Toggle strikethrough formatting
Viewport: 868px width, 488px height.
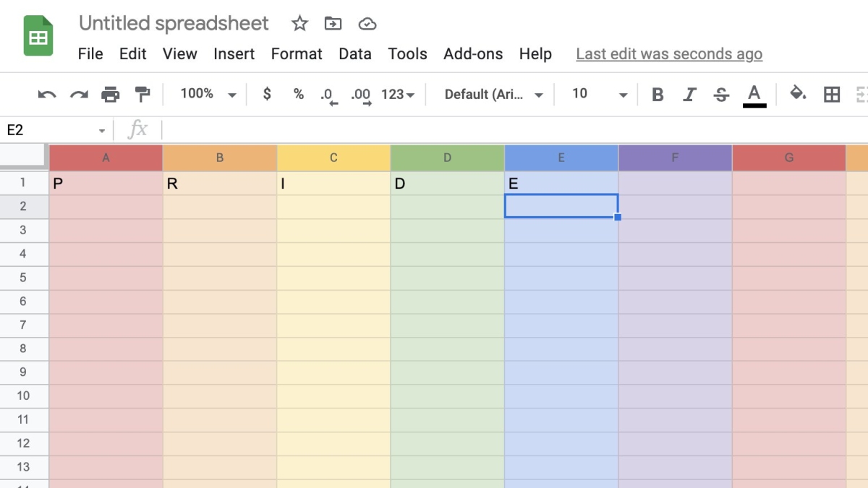[721, 94]
